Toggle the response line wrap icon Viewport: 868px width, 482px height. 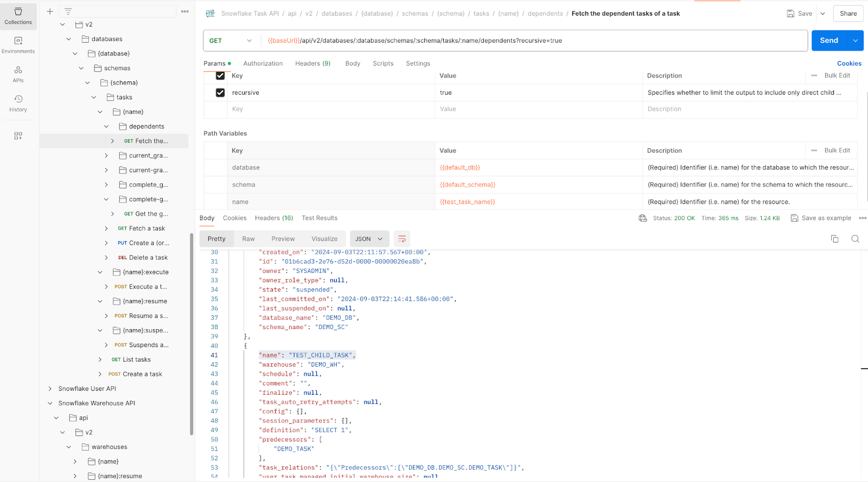coord(402,239)
